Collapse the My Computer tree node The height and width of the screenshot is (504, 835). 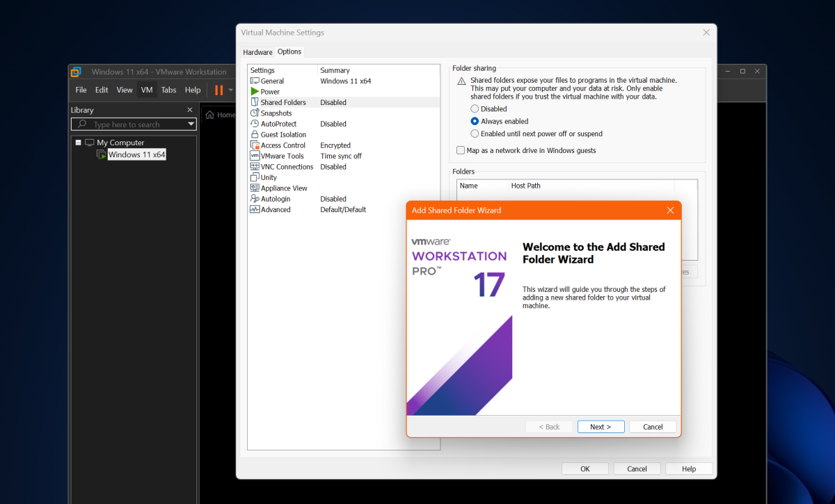79,142
